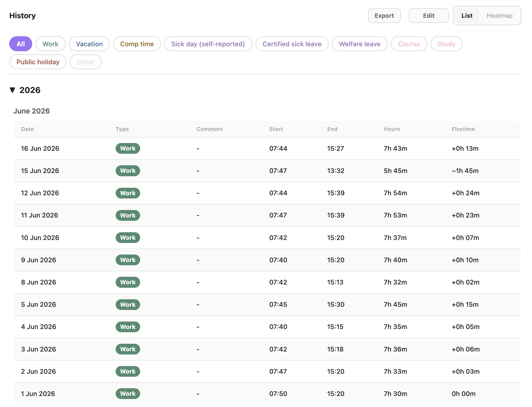This screenshot has width=532, height=407.
Task: Select the 8 Jun 2026 date
Action: [x=38, y=282]
